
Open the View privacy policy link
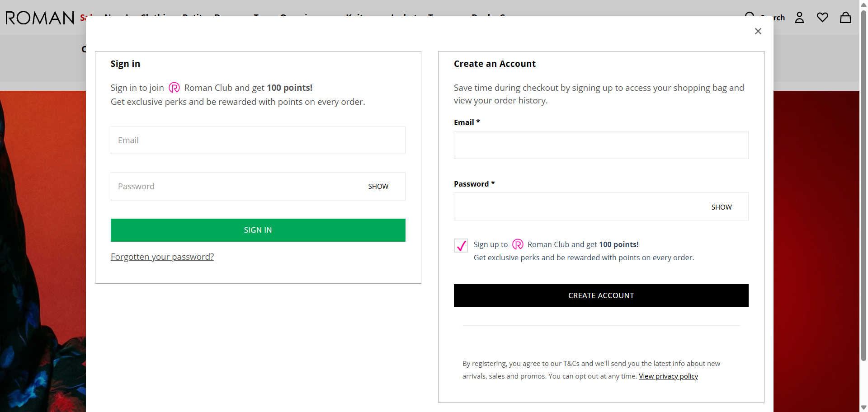[x=668, y=376]
